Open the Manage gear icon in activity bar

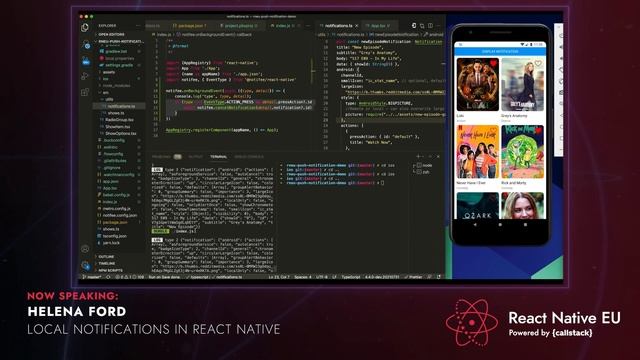(86, 266)
